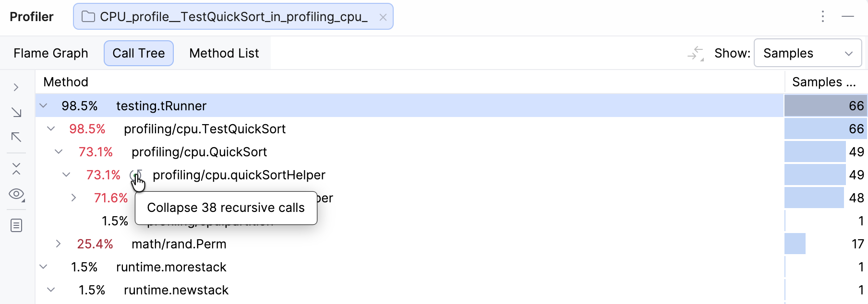868x304 pixels.
Task: Select the profiling/cpu.TestQuickSort row
Action: coord(205,129)
